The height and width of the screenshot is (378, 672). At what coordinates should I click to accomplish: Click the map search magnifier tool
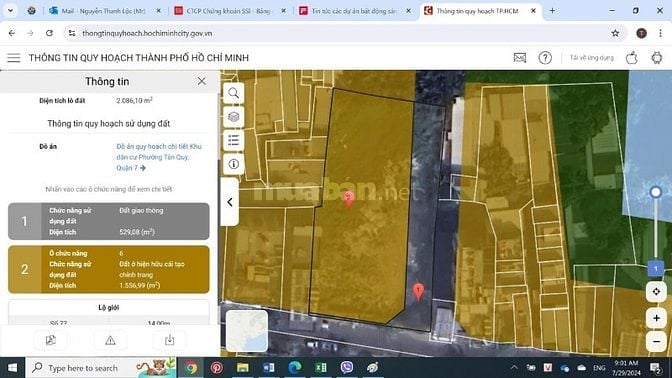(x=234, y=93)
